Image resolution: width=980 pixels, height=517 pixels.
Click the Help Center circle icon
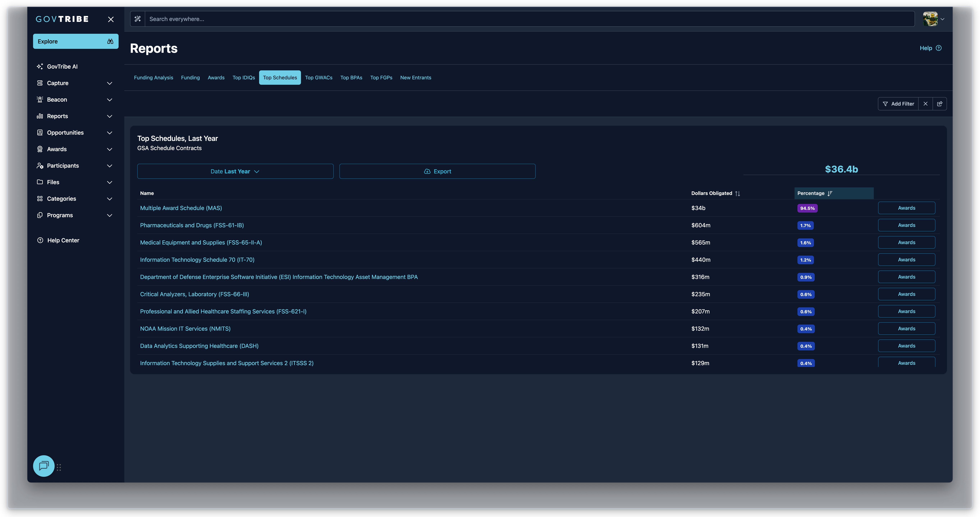(x=40, y=240)
